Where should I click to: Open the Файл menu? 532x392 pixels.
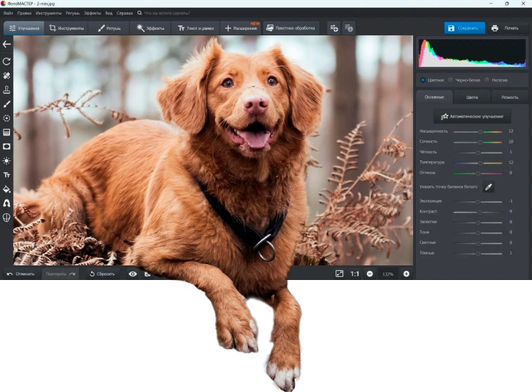(8, 13)
